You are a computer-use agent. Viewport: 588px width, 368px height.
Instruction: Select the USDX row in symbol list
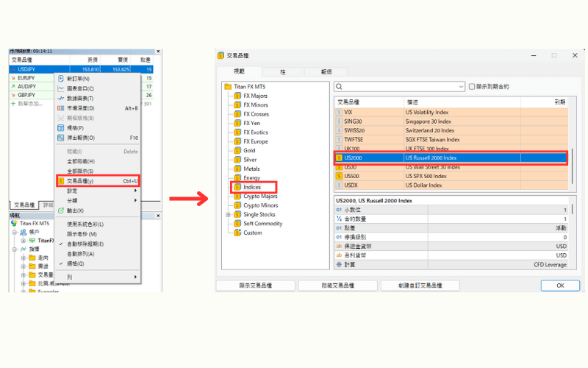(x=451, y=185)
